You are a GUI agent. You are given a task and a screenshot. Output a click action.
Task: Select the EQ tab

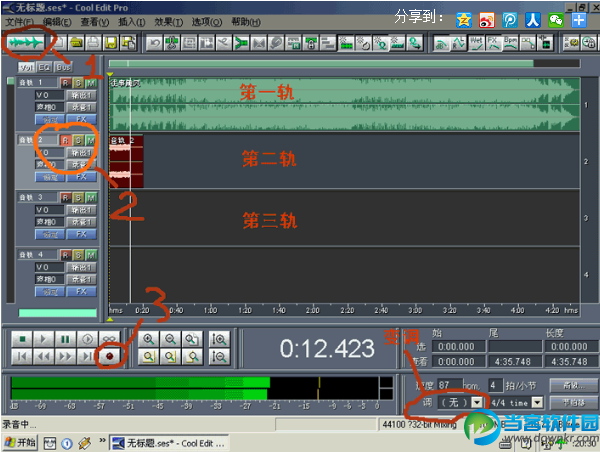tap(44, 68)
